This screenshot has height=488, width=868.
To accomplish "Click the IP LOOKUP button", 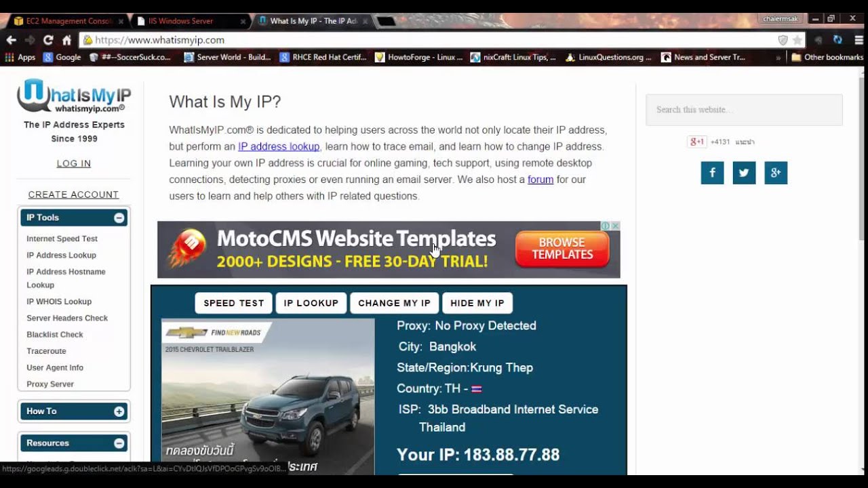I will pyautogui.click(x=311, y=303).
